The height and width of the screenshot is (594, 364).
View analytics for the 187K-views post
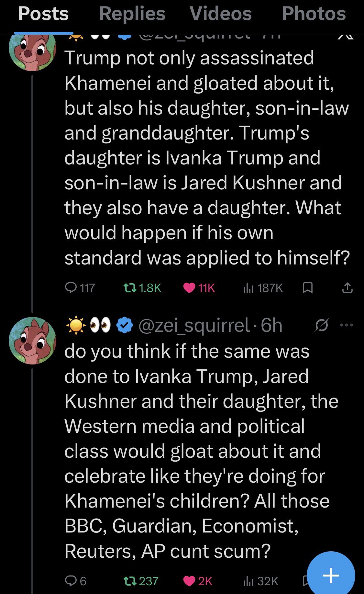coord(248,287)
